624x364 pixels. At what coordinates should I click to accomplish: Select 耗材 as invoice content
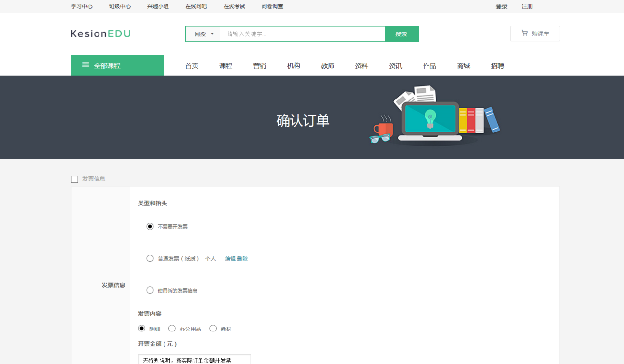pyautogui.click(x=213, y=328)
